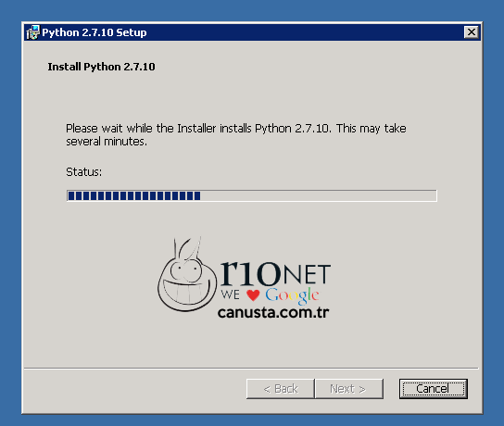
Task: Close the Python 2.7.10 Setup window
Action: 472,32
